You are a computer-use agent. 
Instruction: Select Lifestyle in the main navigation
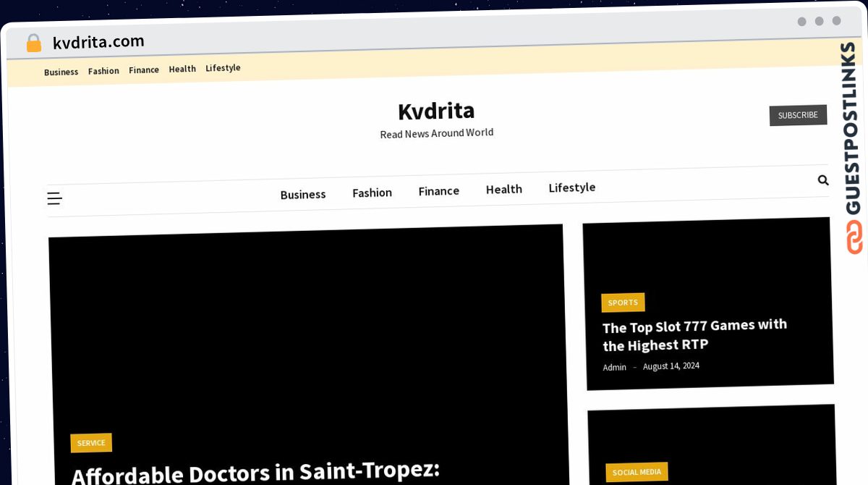(572, 187)
